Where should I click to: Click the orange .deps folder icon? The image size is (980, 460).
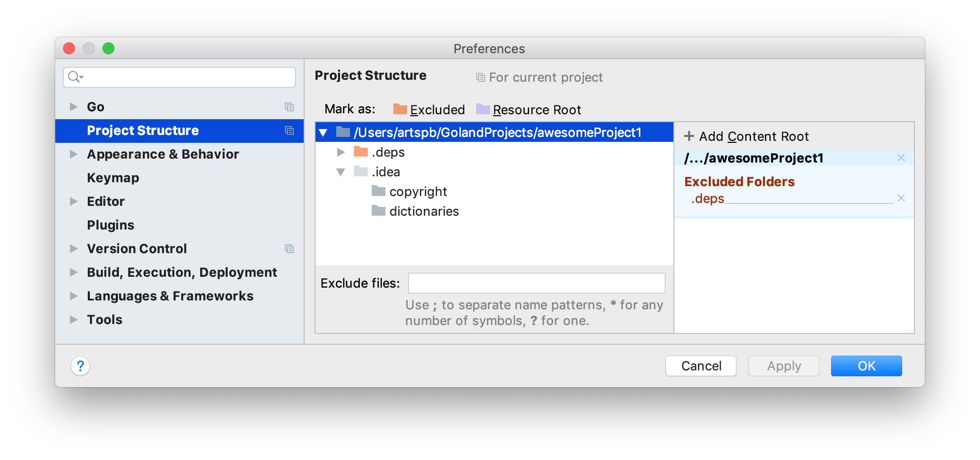tap(361, 152)
